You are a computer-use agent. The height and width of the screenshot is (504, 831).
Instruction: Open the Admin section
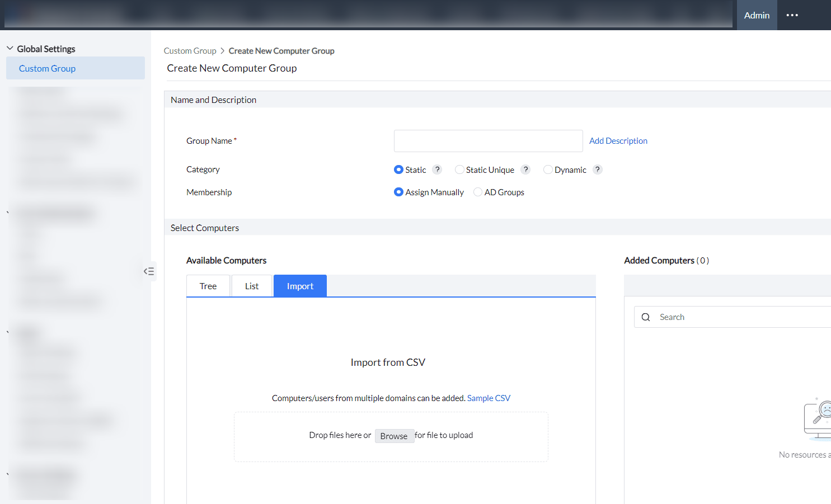pyautogui.click(x=757, y=15)
